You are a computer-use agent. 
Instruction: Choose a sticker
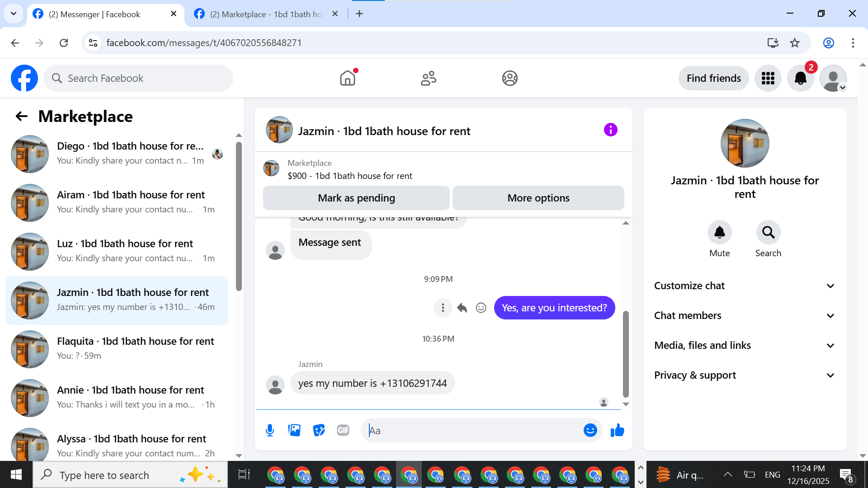319,430
